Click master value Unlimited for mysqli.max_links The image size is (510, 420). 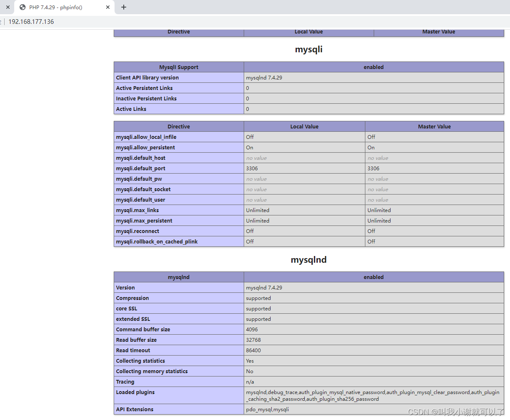point(379,210)
